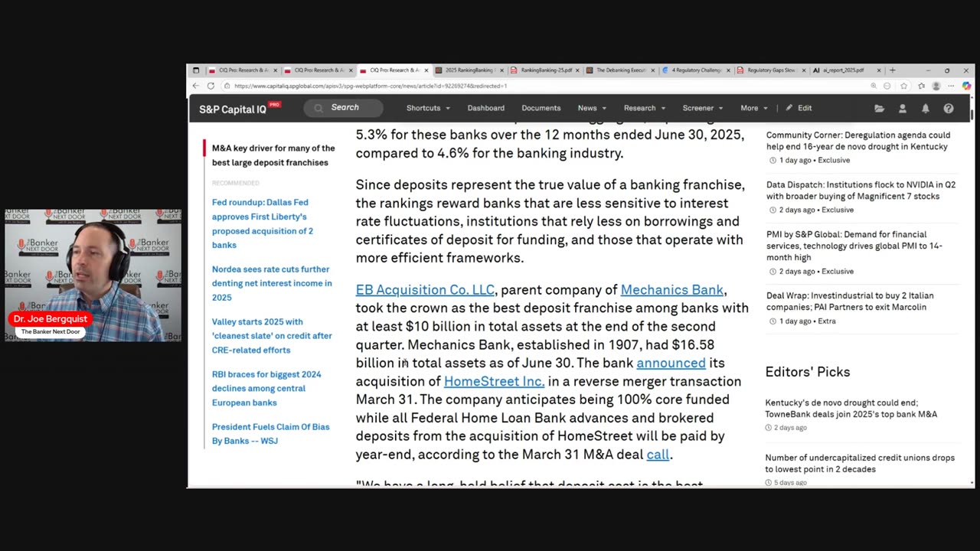Image resolution: width=980 pixels, height=551 pixels.
Task: Open 'PMI by S&P Global' story
Action: 854,246
